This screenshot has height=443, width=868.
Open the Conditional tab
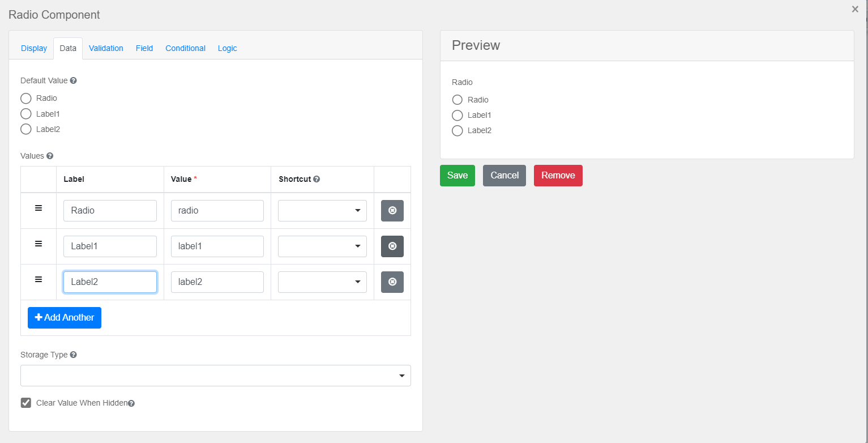pos(185,48)
